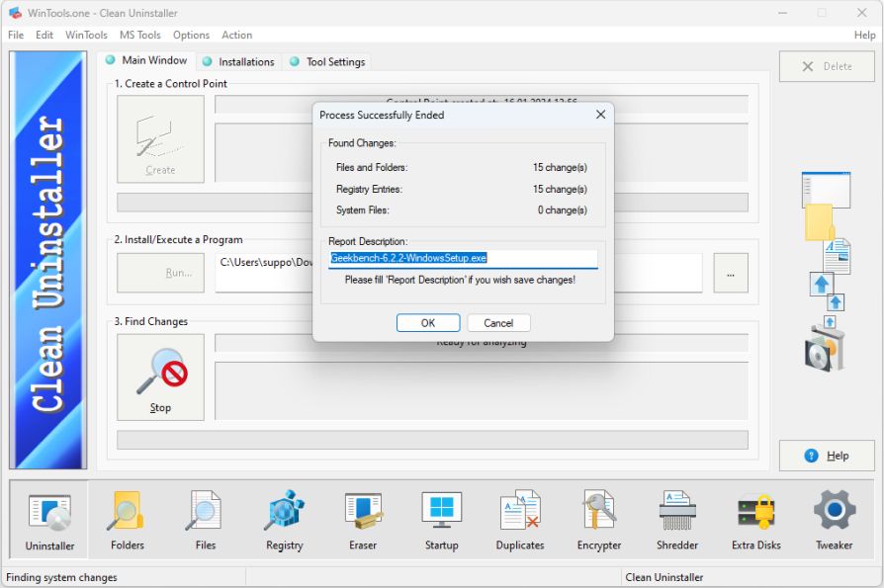Click Cancel in the dialog
This screenshot has width=884, height=588.
click(498, 323)
